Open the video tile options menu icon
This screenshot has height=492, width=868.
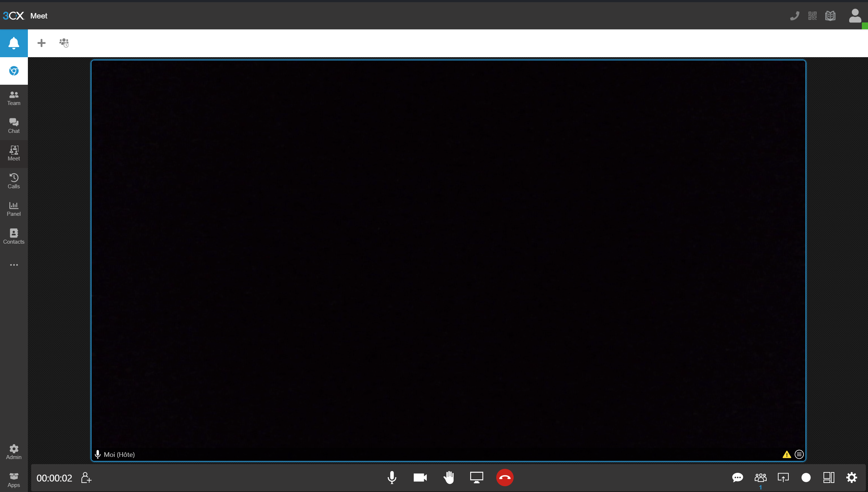[x=799, y=454]
